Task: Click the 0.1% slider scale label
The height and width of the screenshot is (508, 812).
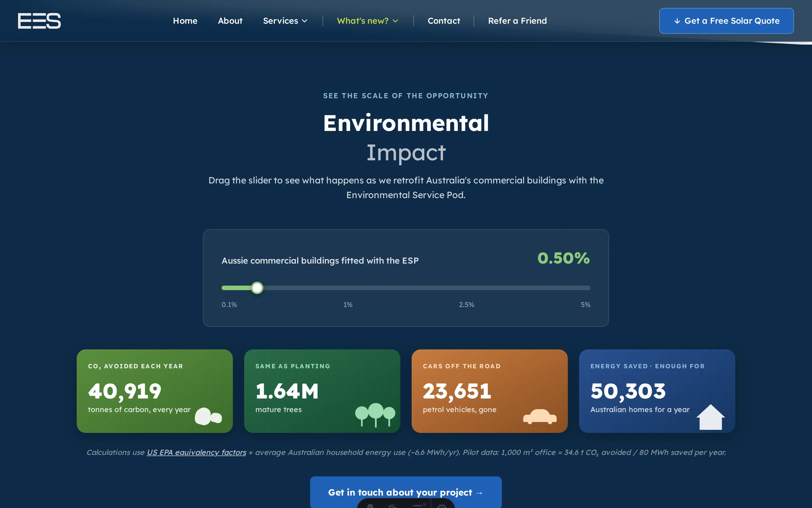Action: point(229,305)
